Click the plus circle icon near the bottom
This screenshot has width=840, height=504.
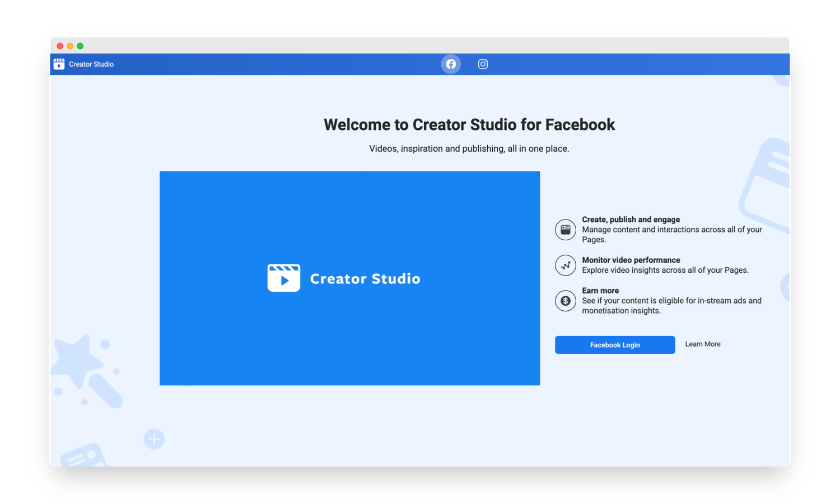pyautogui.click(x=155, y=439)
